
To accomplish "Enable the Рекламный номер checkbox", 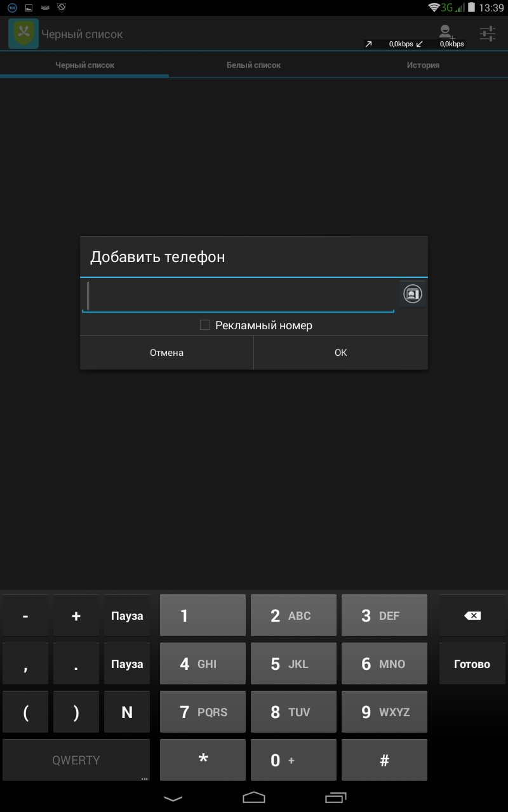I will pos(205,325).
